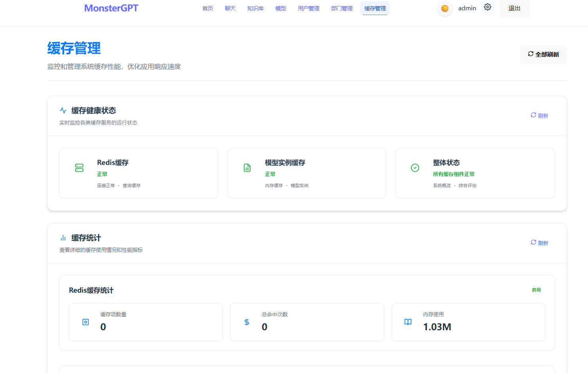The height and width of the screenshot is (373, 588).
Task: Click the 1.03M memory usage value
Action: [x=437, y=327]
